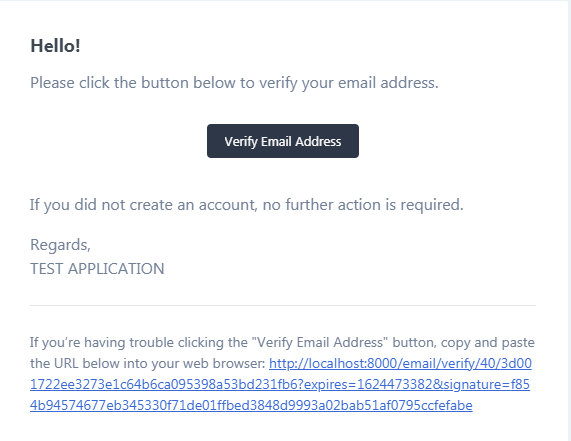Click the words 'verify your email address' in the intro

[348, 83]
